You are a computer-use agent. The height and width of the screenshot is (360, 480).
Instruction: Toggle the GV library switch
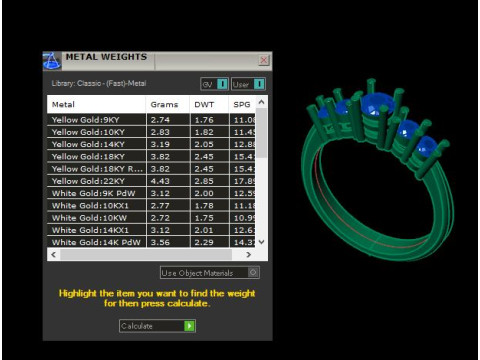[x=214, y=84]
